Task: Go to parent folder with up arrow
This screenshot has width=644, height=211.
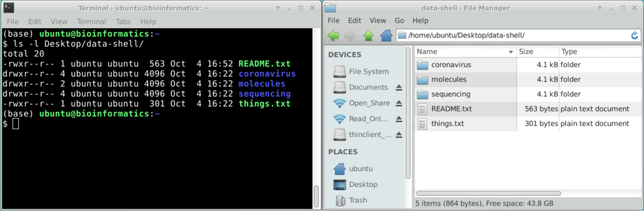Action: (x=368, y=35)
